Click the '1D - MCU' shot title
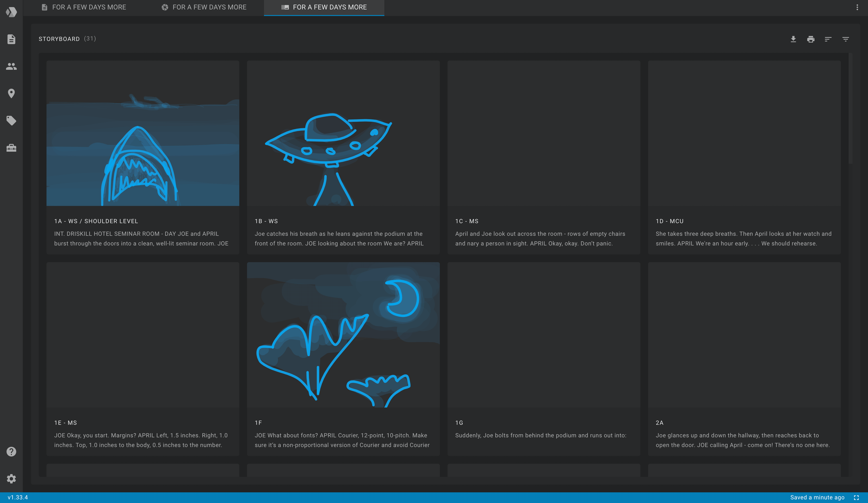Viewport: 868px width, 503px height. pyautogui.click(x=670, y=221)
